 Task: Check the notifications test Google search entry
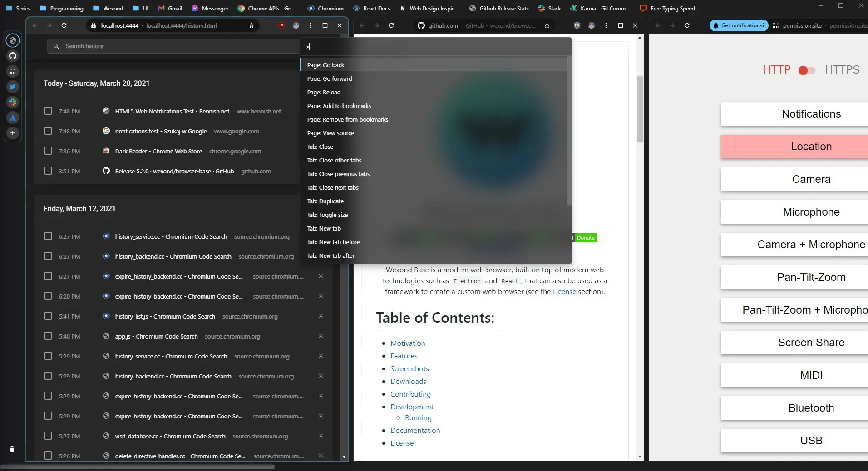point(48,131)
